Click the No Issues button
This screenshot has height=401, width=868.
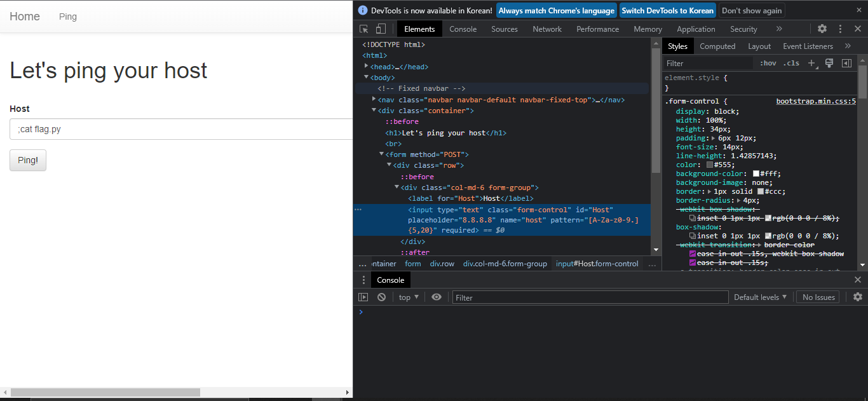[x=818, y=297]
